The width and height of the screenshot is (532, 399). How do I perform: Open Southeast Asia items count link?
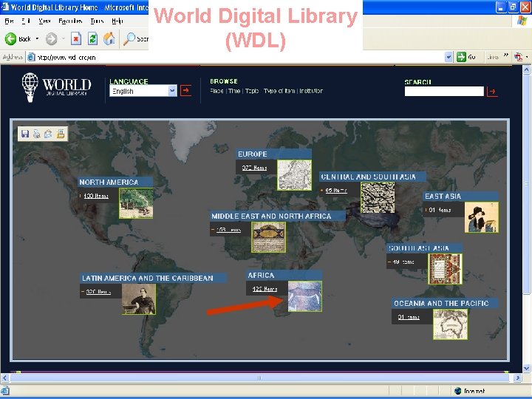[403, 262]
